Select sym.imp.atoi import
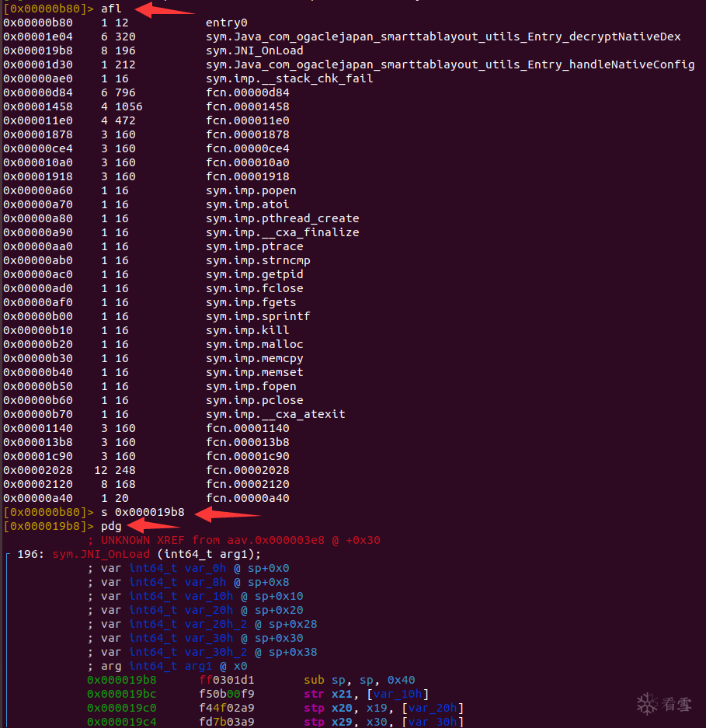This screenshot has height=728, width=706. [248, 204]
